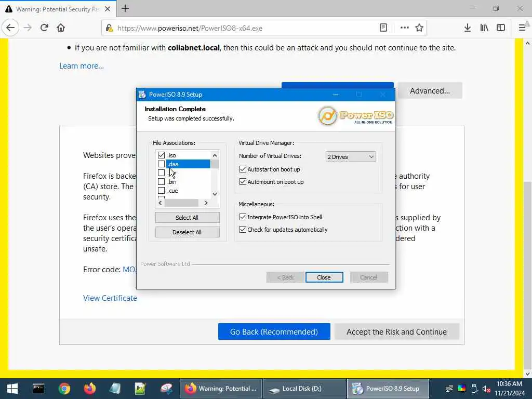Toggle Integrate PowerISO into Shell

tap(243, 217)
